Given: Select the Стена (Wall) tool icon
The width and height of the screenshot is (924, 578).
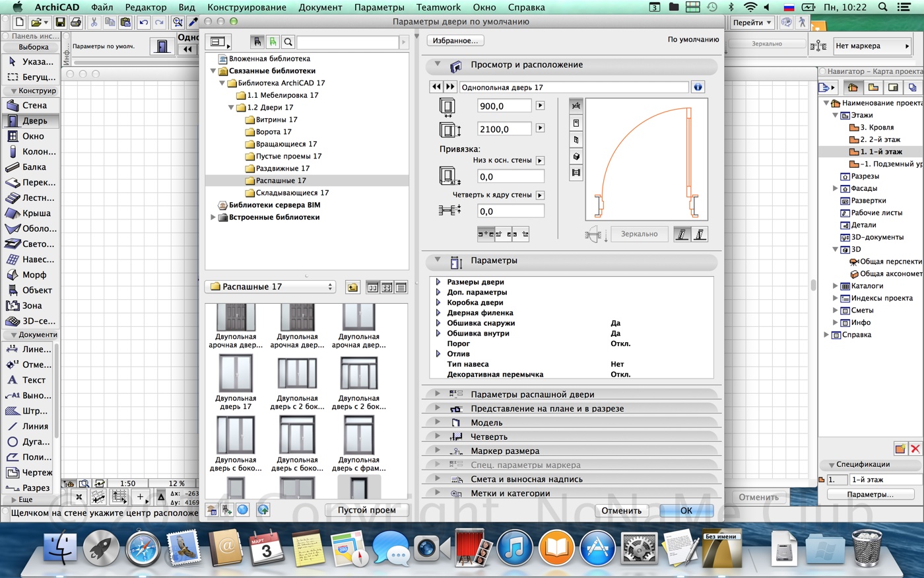Looking at the screenshot, I should tap(13, 105).
